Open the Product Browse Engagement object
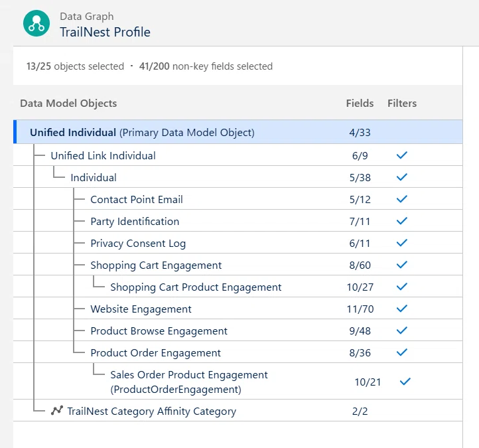The width and height of the screenshot is (479, 448). click(159, 331)
